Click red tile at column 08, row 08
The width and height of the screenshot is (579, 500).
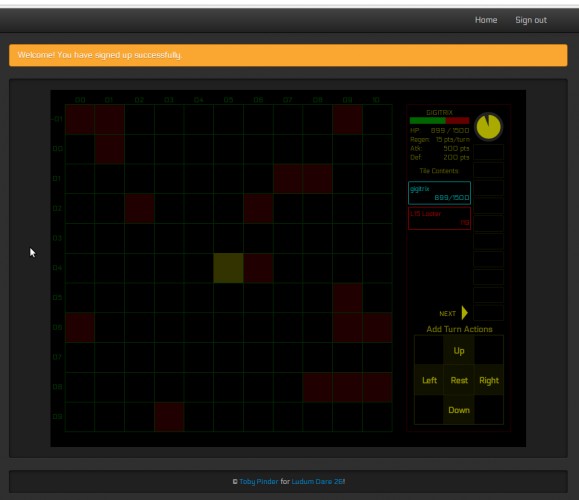318,387
